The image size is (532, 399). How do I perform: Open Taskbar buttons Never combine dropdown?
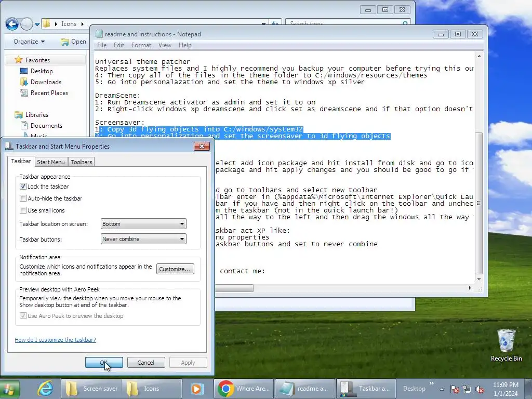pos(143,239)
